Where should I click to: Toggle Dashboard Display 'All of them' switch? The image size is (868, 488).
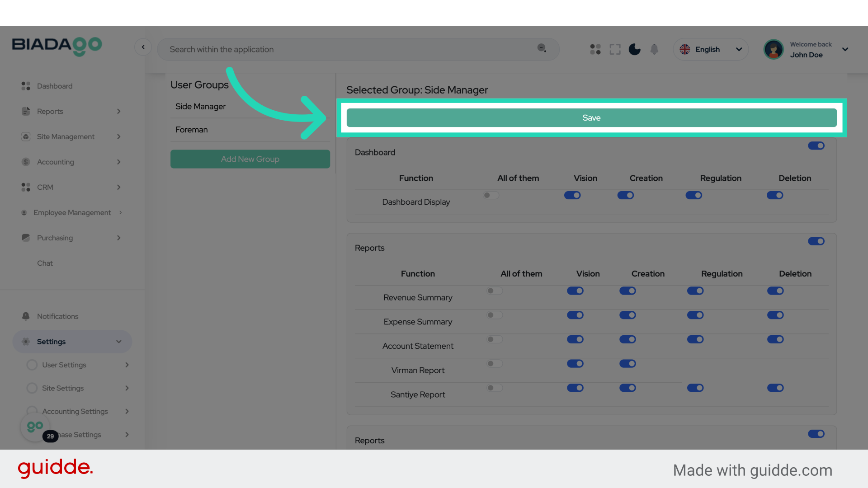coord(491,196)
